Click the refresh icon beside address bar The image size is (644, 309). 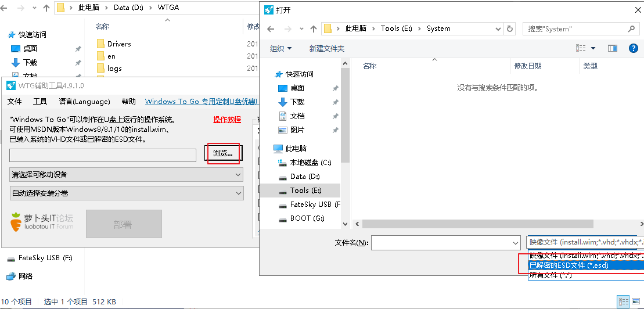pyautogui.click(x=510, y=28)
